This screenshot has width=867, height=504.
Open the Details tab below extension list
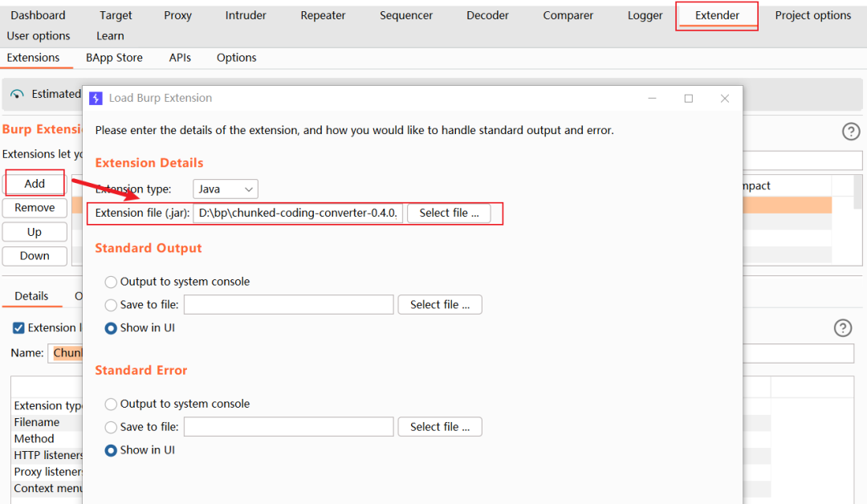31,296
